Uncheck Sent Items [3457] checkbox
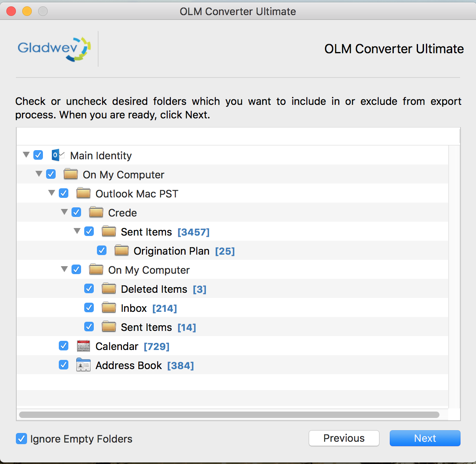 pos(89,231)
